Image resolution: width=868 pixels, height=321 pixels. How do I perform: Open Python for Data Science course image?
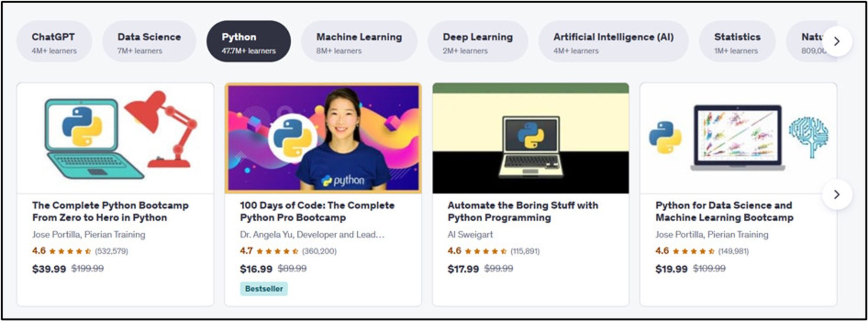coord(738,138)
